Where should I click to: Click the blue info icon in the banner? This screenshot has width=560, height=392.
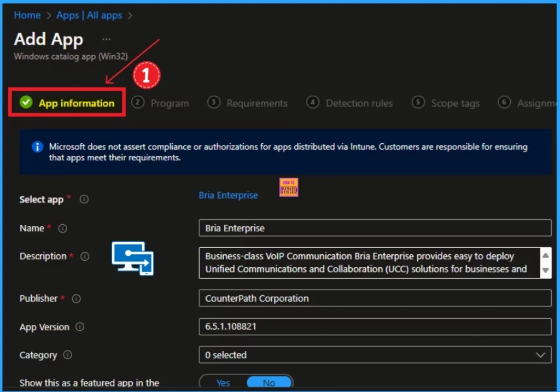(x=38, y=147)
